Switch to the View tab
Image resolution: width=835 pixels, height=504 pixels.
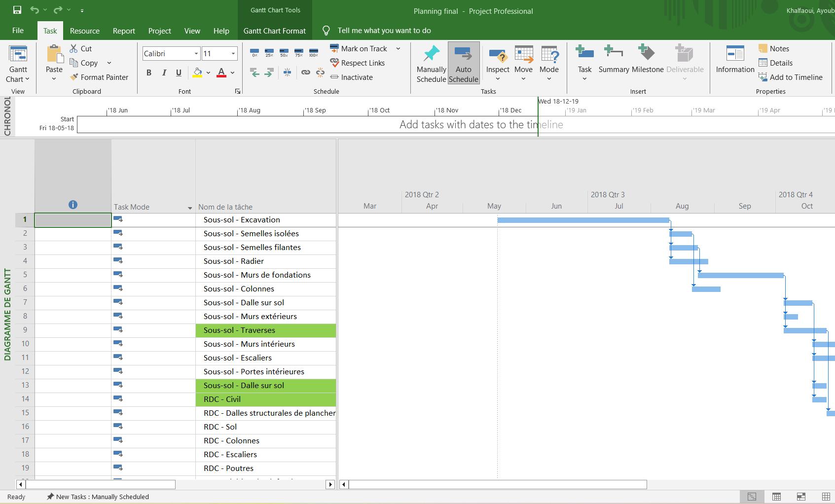[192, 31]
